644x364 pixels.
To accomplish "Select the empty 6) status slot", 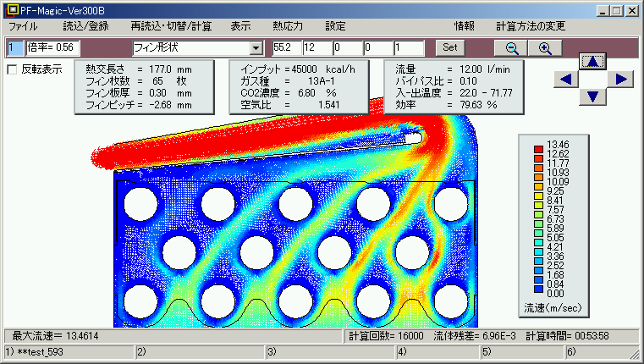I will (x=597, y=352).
